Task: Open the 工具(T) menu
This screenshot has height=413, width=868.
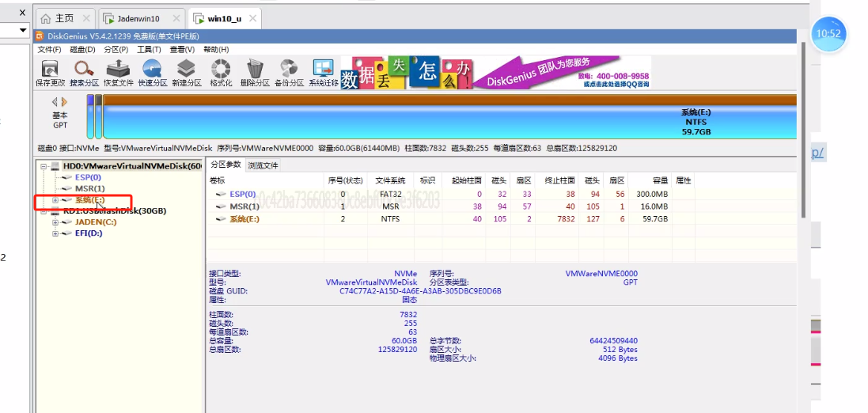Action: click(149, 50)
